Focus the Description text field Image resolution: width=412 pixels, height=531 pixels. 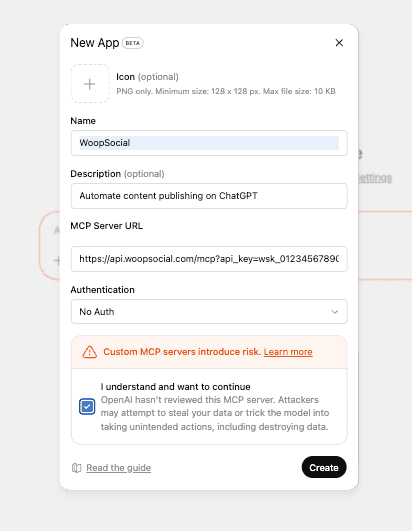tap(209, 196)
